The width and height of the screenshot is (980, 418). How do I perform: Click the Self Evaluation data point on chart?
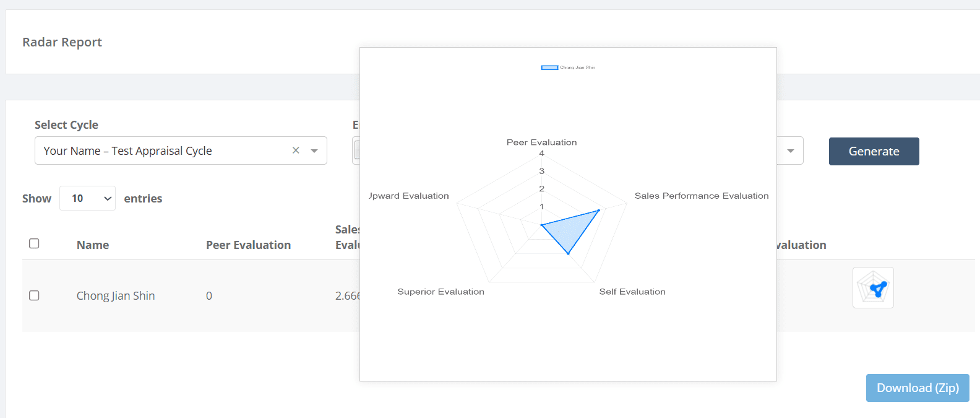[568, 253]
